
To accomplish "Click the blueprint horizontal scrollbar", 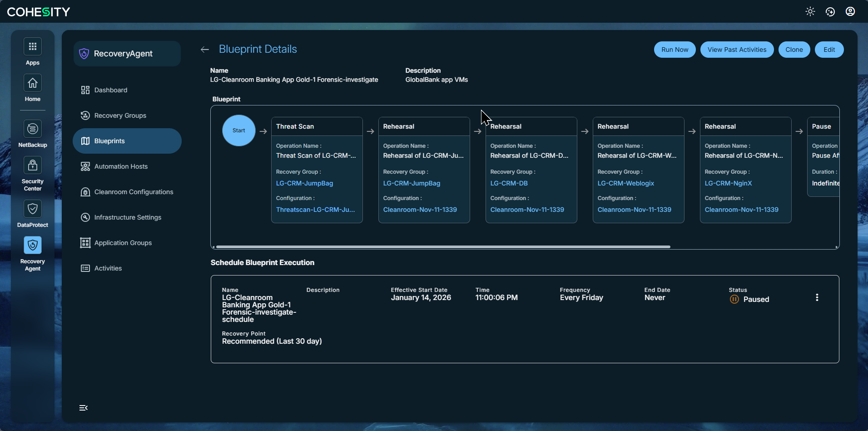I will (x=443, y=247).
